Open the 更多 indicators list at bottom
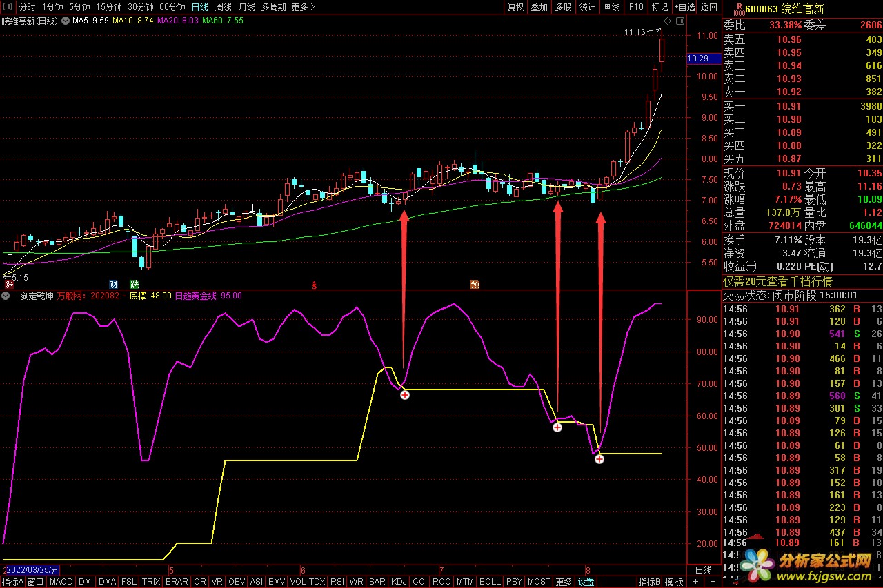Screen dimensions: 883x588 point(564,582)
